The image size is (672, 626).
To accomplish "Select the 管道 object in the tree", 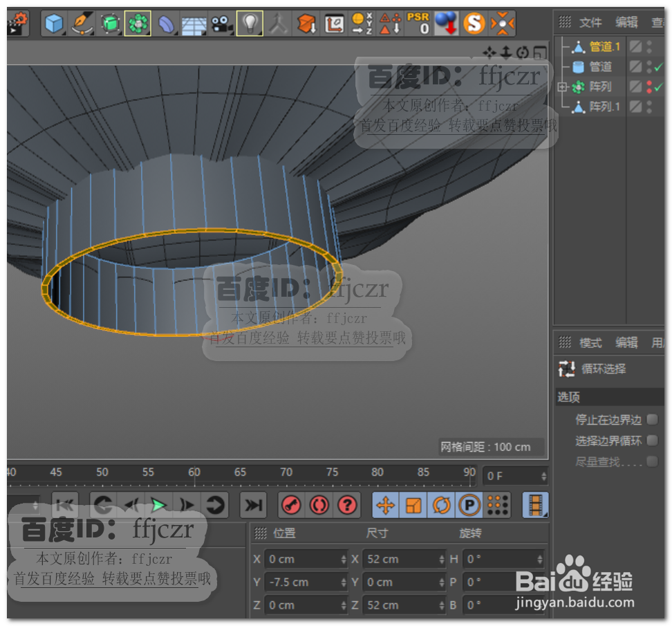I will [600, 67].
